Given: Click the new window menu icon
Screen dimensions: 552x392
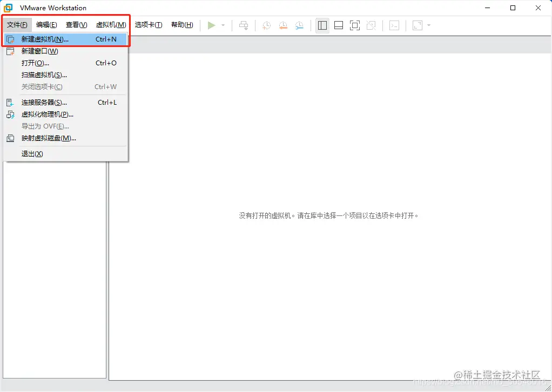Looking at the screenshot, I should click(11, 51).
